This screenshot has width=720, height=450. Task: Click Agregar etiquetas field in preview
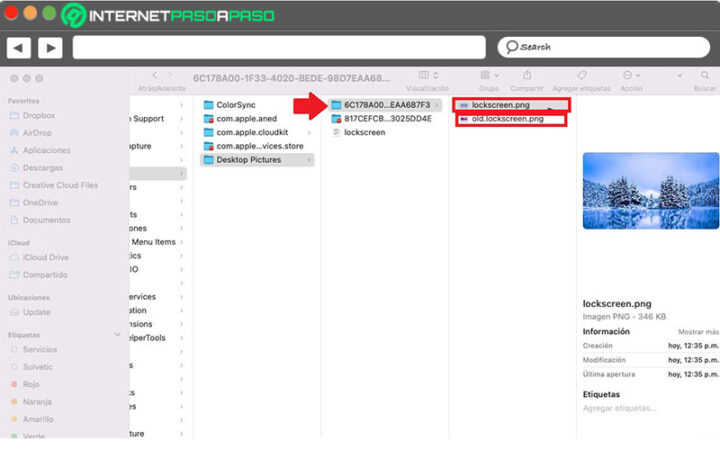tap(620, 408)
